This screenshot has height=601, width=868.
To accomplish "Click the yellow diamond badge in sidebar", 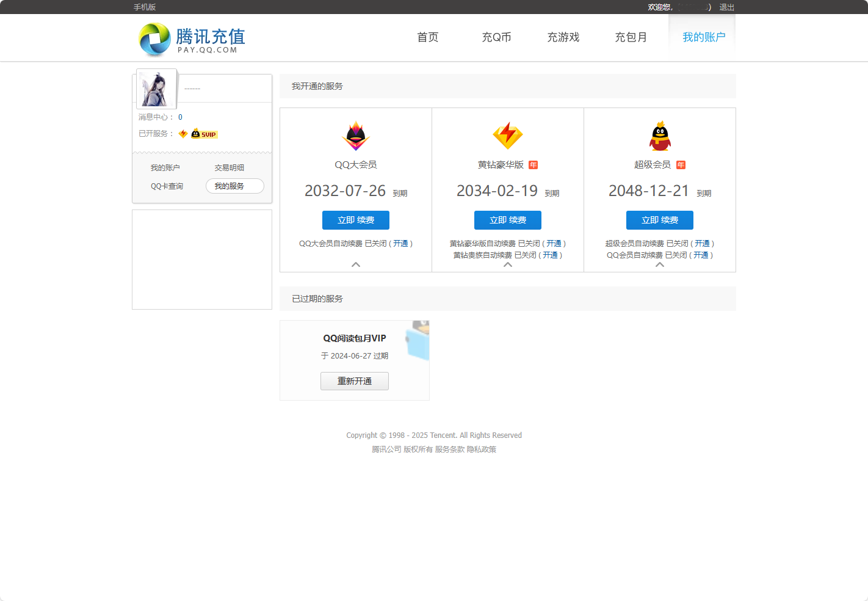I will pos(183,134).
